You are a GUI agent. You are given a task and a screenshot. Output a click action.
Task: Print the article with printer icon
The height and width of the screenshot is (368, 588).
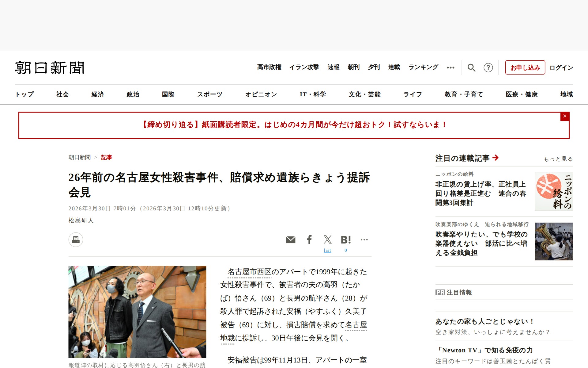click(76, 240)
